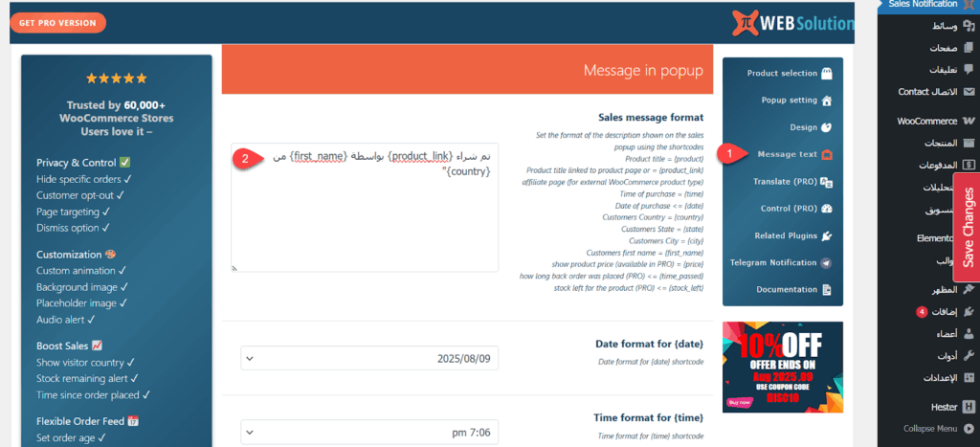The width and height of the screenshot is (980, 447).
Task: Open Contact الاتصال menu item
Action: (x=927, y=92)
